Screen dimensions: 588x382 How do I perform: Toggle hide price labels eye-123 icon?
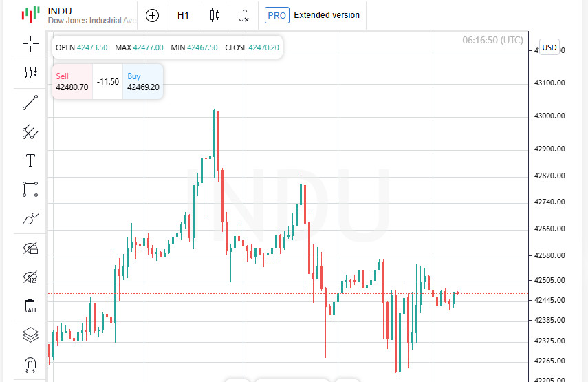click(x=30, y=277)
